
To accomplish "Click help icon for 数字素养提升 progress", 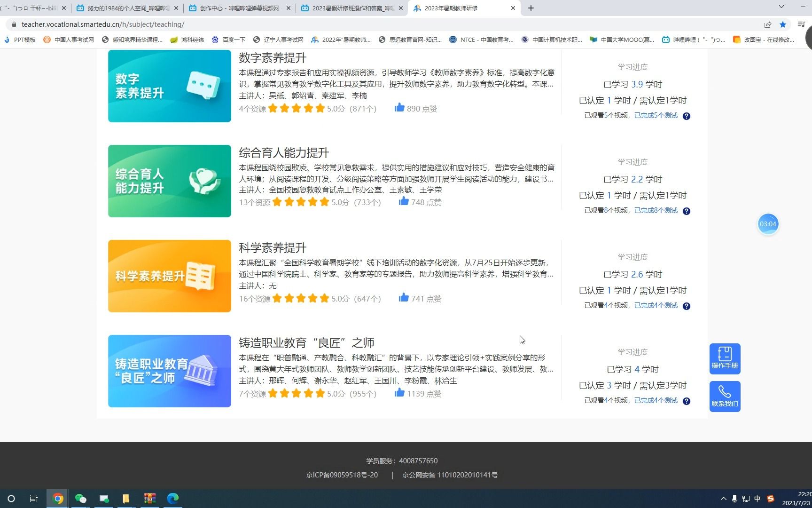I will tap(687, 116).
